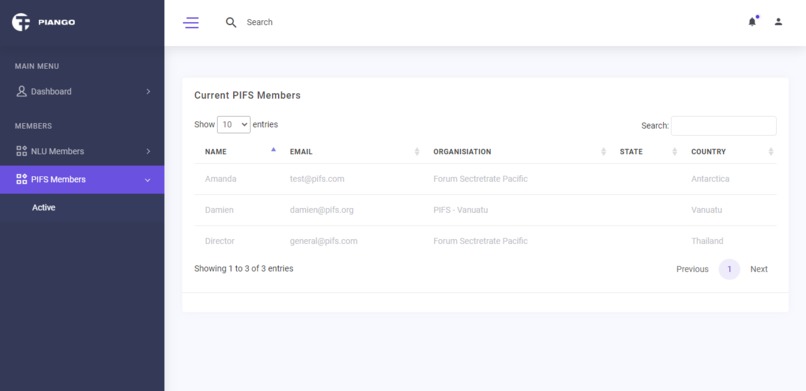Sort table by Name column
The height and width of the screenshot is (391, 806).
coord(237,152)
